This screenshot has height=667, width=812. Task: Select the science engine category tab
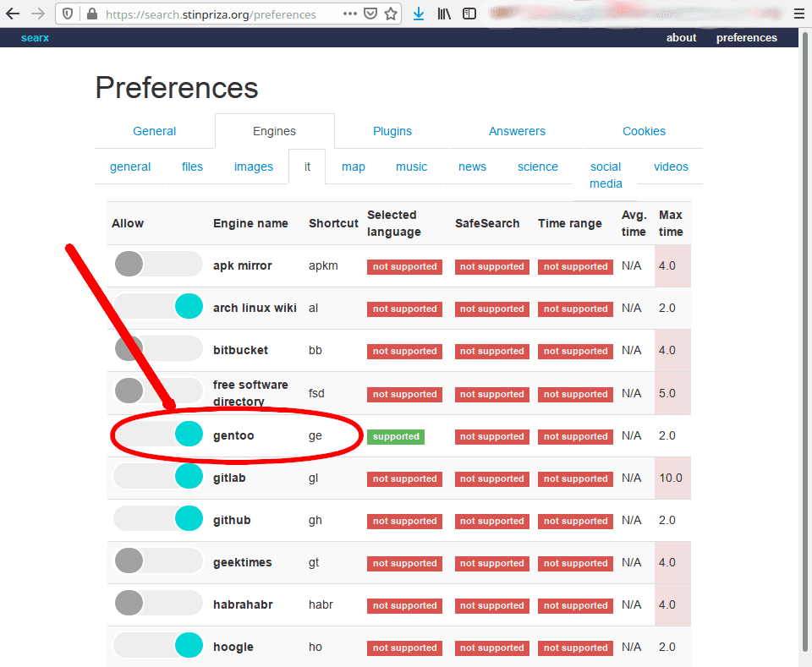(538, 167)
